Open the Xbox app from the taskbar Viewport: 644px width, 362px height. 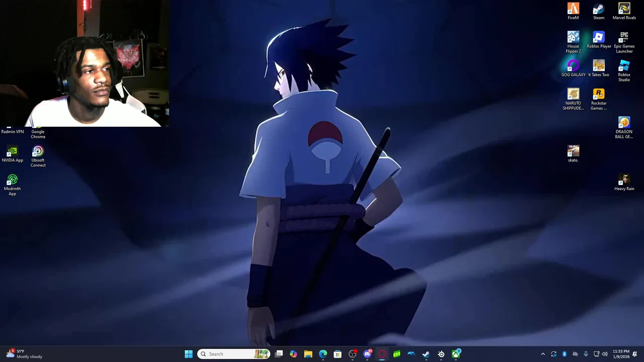[x=456, y=354]
